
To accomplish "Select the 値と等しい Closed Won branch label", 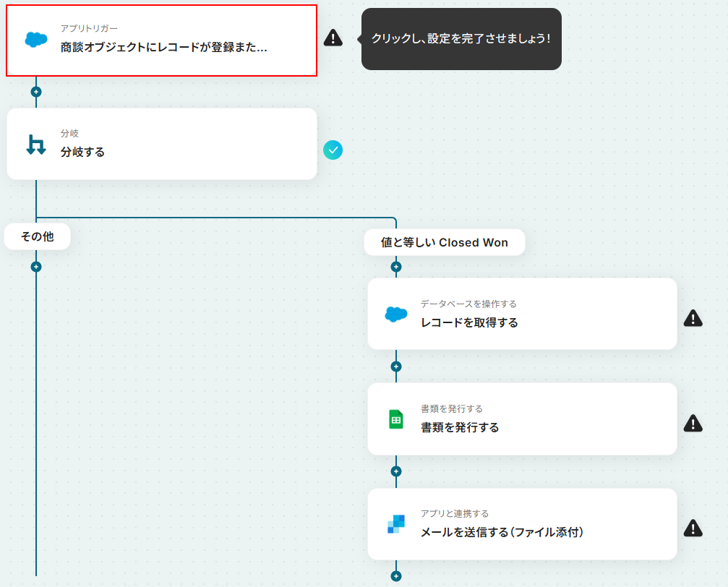I will coord(445,242).
